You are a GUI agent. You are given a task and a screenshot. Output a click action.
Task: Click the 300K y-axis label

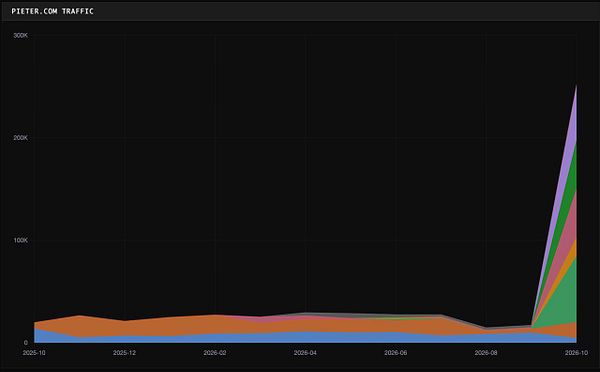[21, 35]
